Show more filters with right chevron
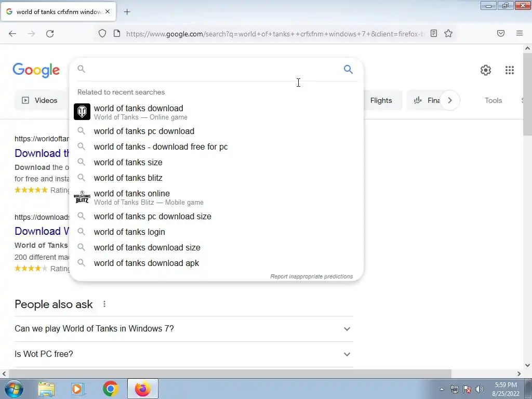 [x=450, y=100]
